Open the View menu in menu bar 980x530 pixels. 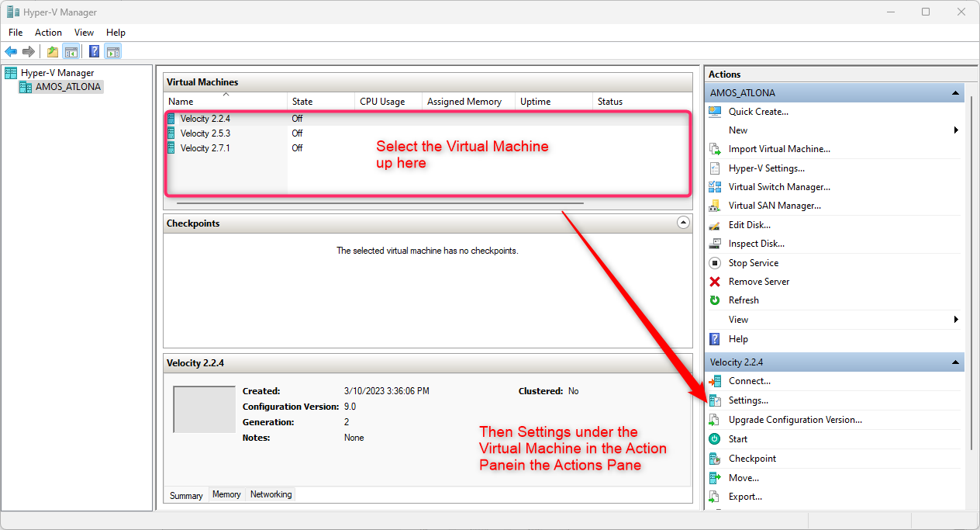84,33
